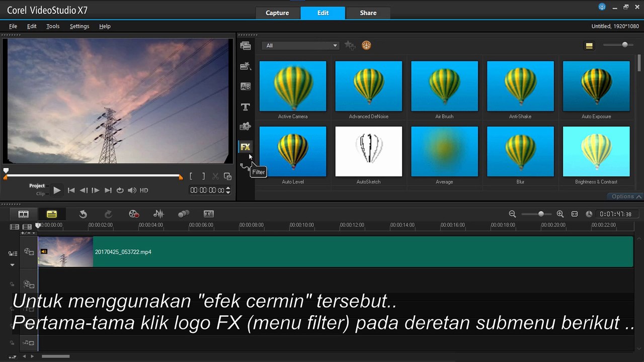
Task: Step to the previous frame
Action: (x=84, y=190)
